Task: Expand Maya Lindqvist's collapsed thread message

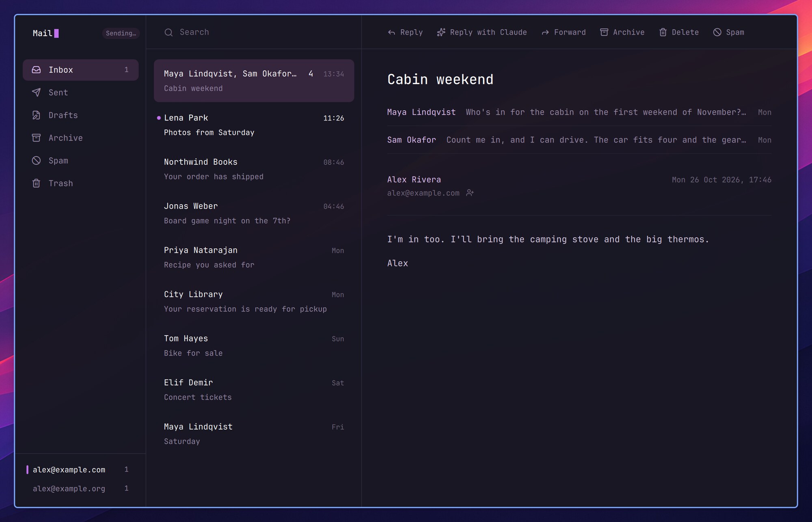Action: 579,112
